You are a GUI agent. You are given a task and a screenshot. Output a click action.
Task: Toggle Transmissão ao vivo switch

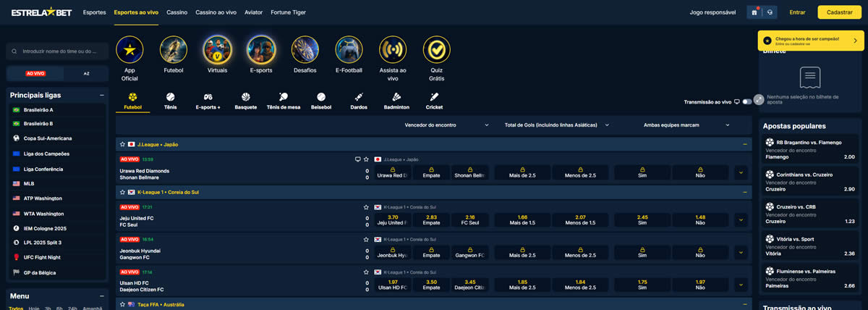[x=746, y=102]
